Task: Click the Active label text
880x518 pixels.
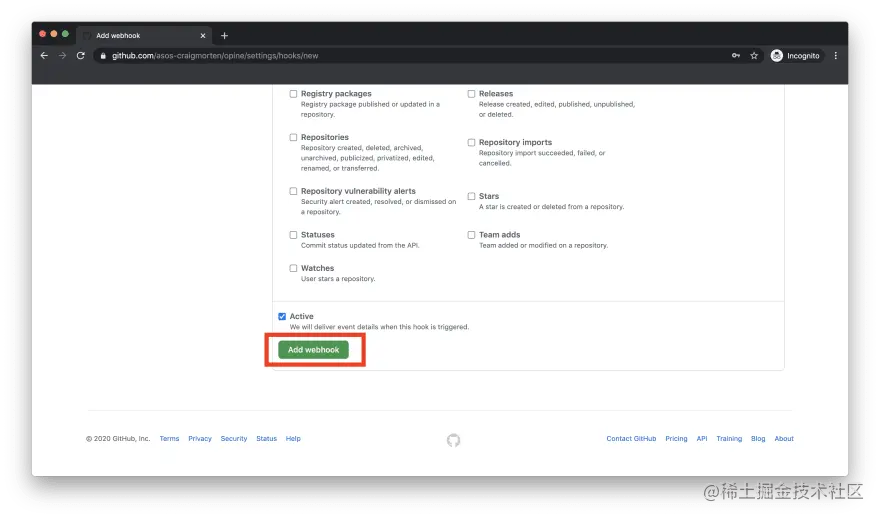Action: point(301,317)
